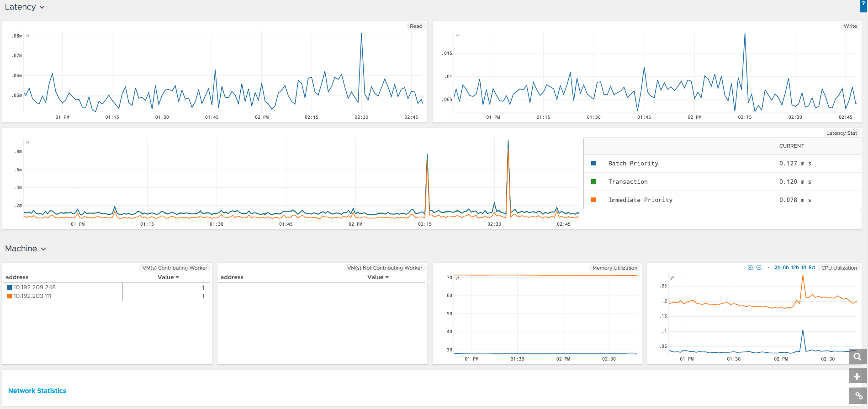
Task: Click the floating link chain button
Action: [x=857, y=396]
